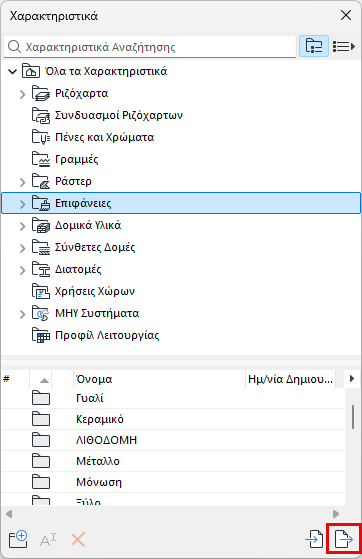Expand the Επιφάνειες folder
Image resolution: width=362 pixels, height=559 pixels.
(22, 204)
